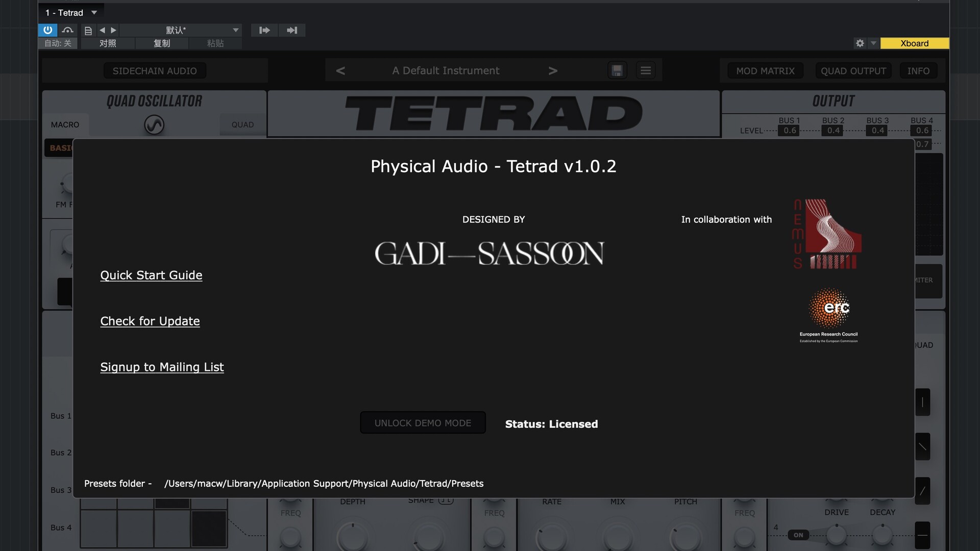Open Signup to Mailing List link
The image size is (980, 551).
coord(162,367)
